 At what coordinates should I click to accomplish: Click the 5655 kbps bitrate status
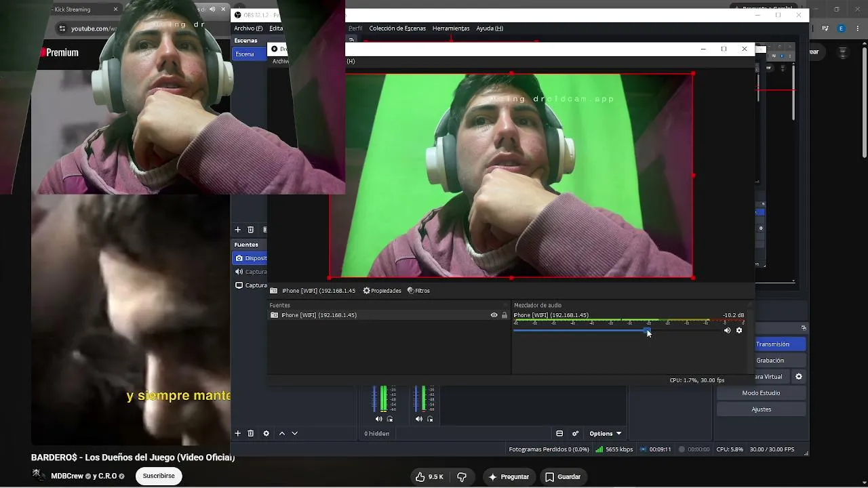pyautogui.click(x=614, y=449)
